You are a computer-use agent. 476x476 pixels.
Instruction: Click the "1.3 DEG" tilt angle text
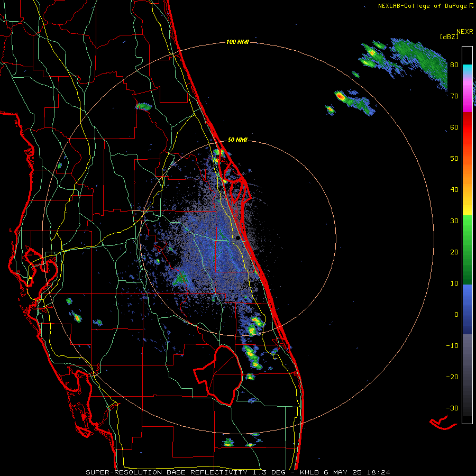click(268, 472)
